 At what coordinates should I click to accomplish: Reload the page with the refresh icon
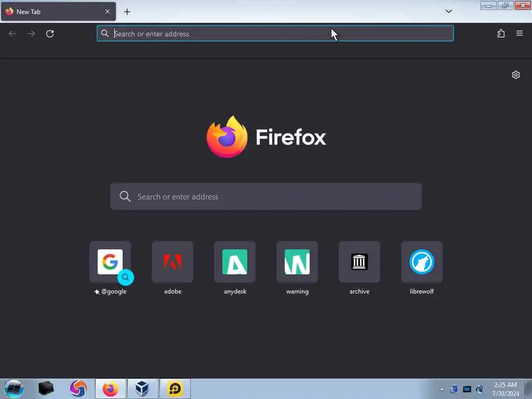(50, 34)
